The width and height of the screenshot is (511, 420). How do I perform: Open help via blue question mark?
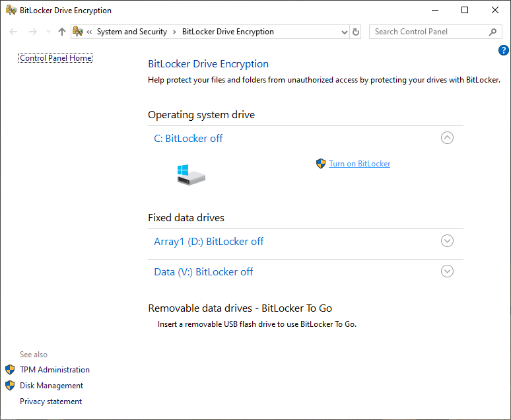(503, 50)
